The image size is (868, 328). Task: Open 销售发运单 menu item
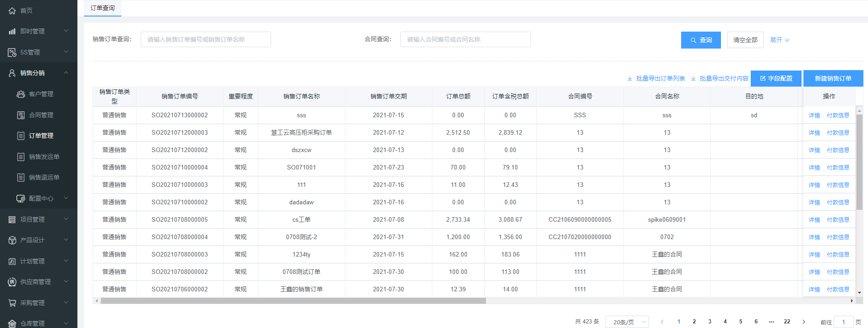click(44, 157)
